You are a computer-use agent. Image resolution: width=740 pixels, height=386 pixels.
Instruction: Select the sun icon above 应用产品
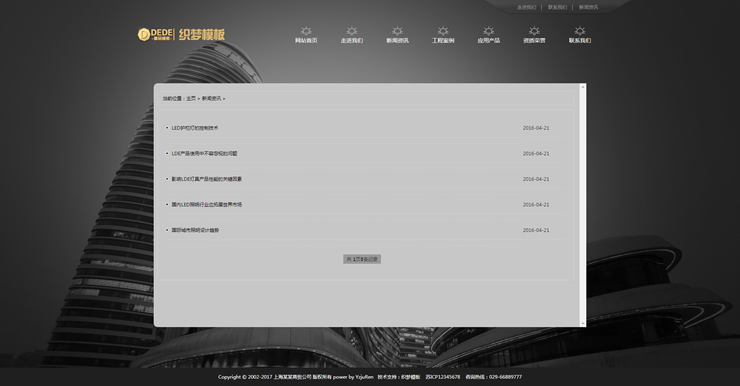click(488, 31)
